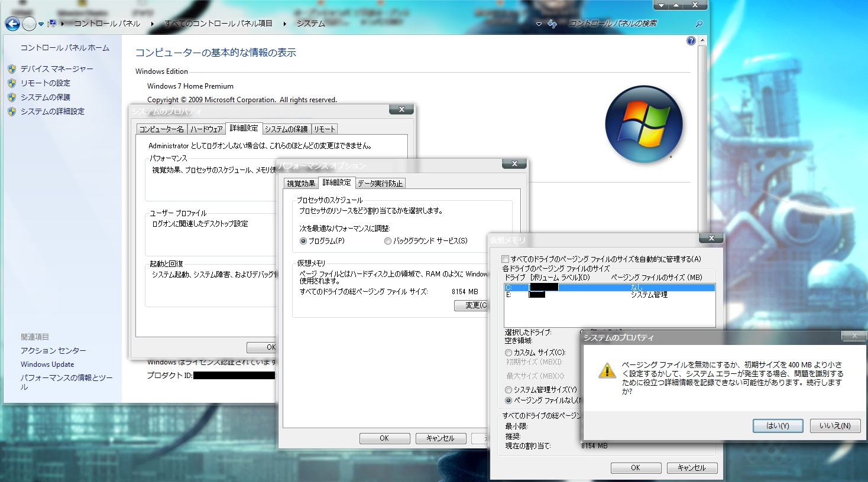Click the システム breadcrumb segment
Viewport: 868px width, 482px height.
click(311, 24)
